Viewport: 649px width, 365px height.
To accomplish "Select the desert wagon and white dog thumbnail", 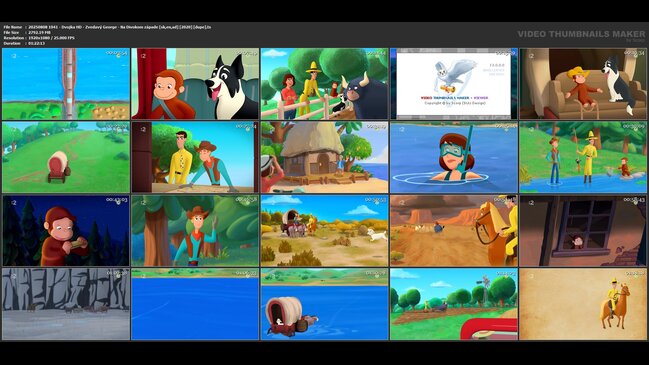I will pos(324,231).
